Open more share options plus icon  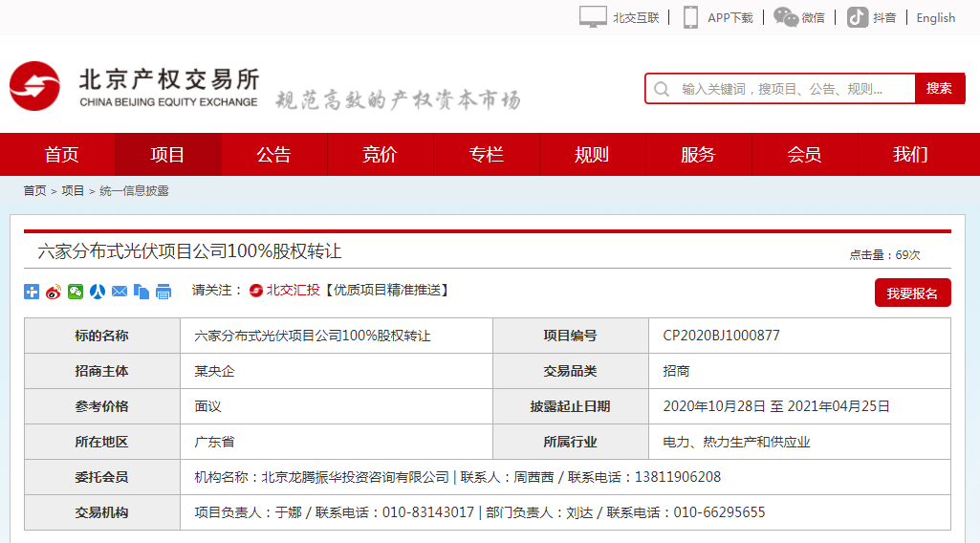point(32,292)
